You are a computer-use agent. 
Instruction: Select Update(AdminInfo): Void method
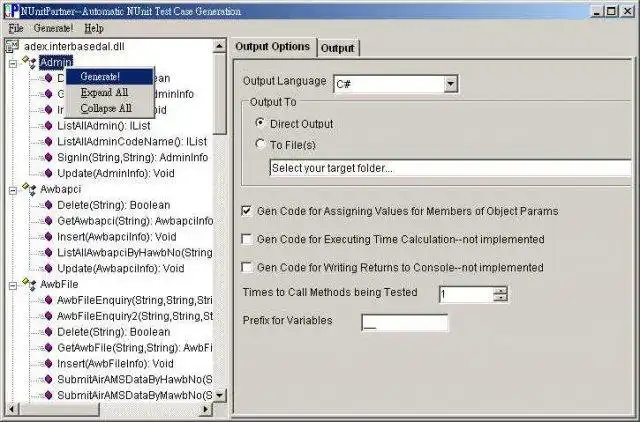(x=116, y=173)
